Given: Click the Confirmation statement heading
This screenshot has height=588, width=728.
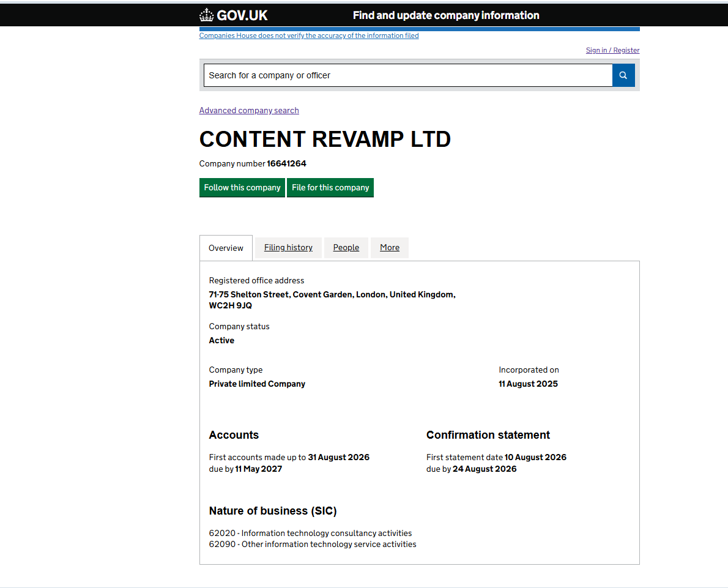Looking at the screenshot, I should click(488, 435).
